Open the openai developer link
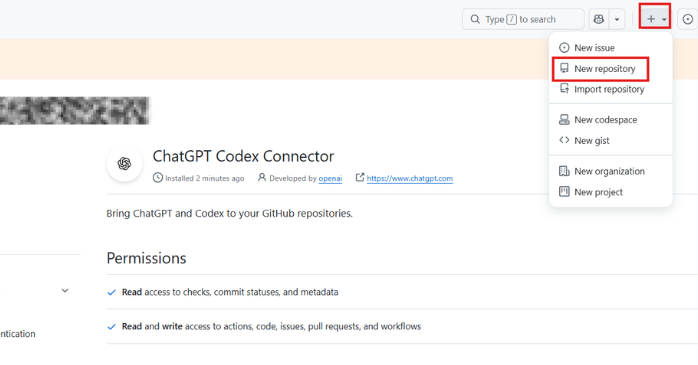This screenshot has width=698, height=365. point(330,178)
